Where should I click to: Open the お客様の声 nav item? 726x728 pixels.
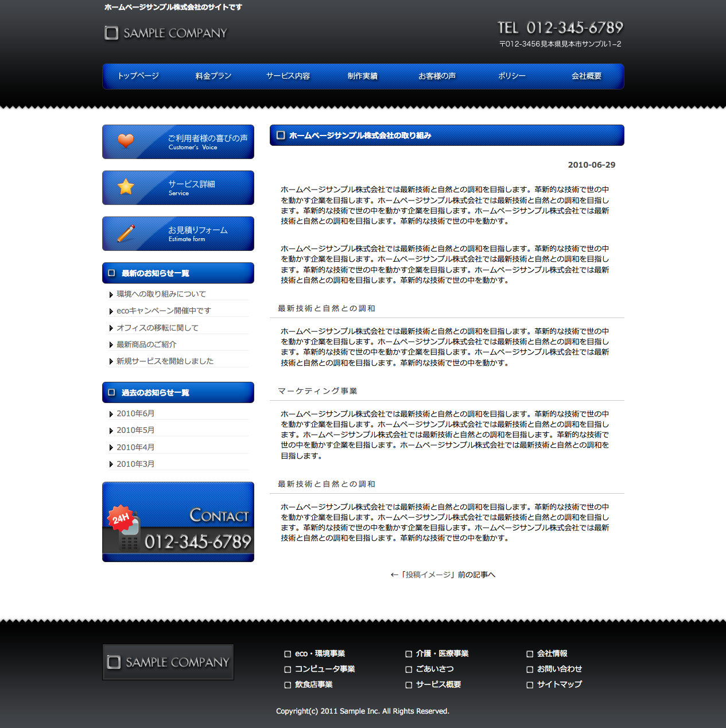[437, 76]
